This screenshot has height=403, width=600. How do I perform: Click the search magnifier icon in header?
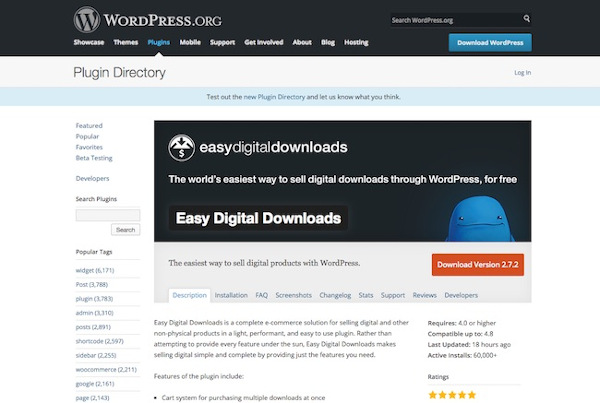(x=527, y=18)
